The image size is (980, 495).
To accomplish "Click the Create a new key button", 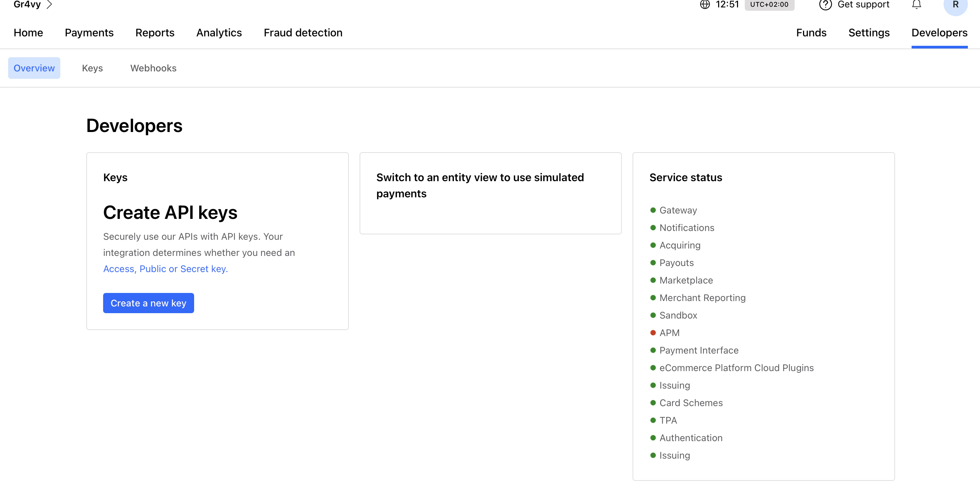I will tap(148, 303).
